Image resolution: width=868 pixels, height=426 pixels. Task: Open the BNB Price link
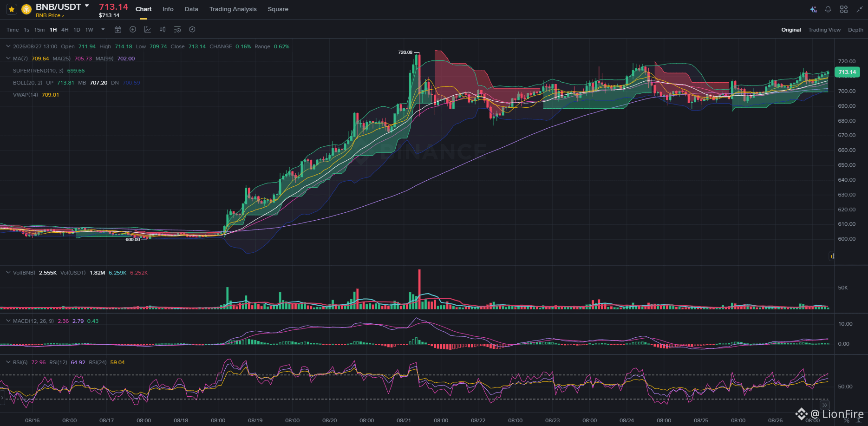tap(50, 15)
